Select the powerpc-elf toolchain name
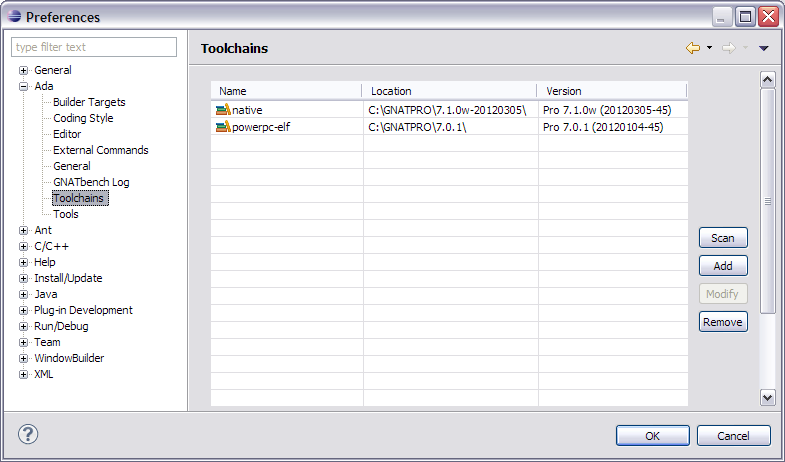 [x=261, y=127]
